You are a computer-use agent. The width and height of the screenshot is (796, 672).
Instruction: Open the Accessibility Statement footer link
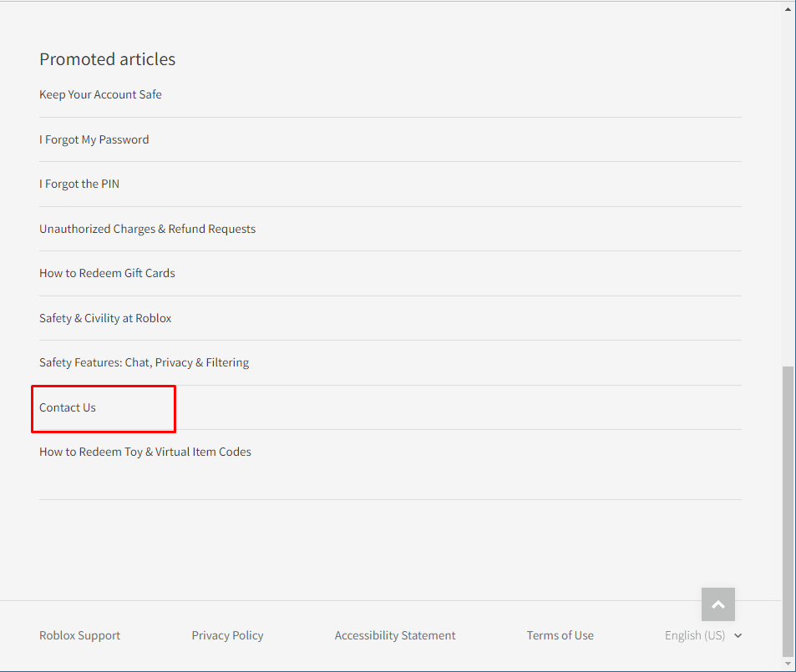(395, 635)
